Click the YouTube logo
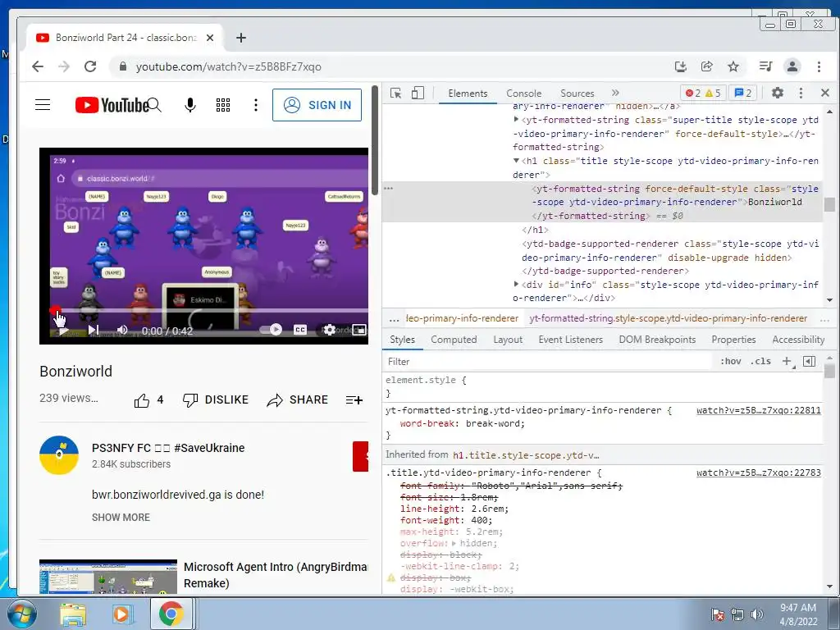The image size is (840, 630). click(x=112, y=105)
